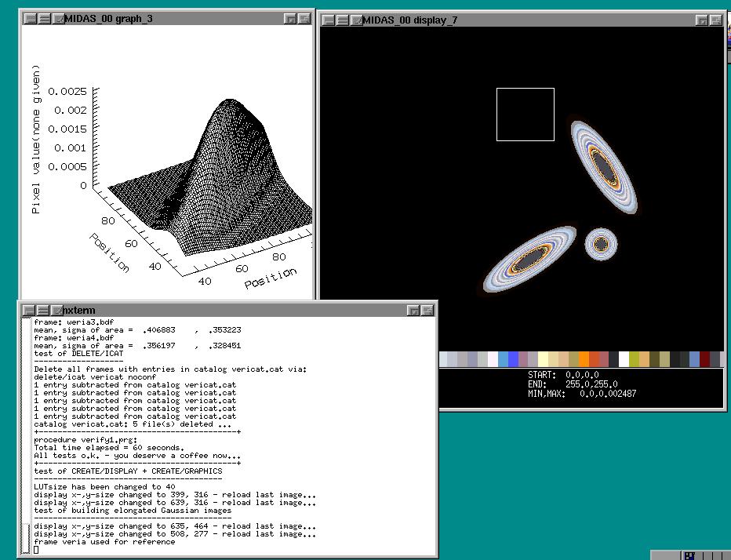Click the upper-right elongated Gaussian ellipse
Viewport: 731px width, 560px height.
point(602,166)
